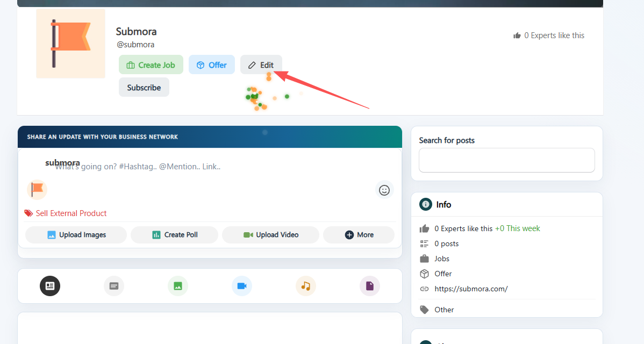This screenshot has width=644, height=344.
Task: Click the "Share an update with your business network" banner
Action: pyautogui.click(x=210, y=137)
